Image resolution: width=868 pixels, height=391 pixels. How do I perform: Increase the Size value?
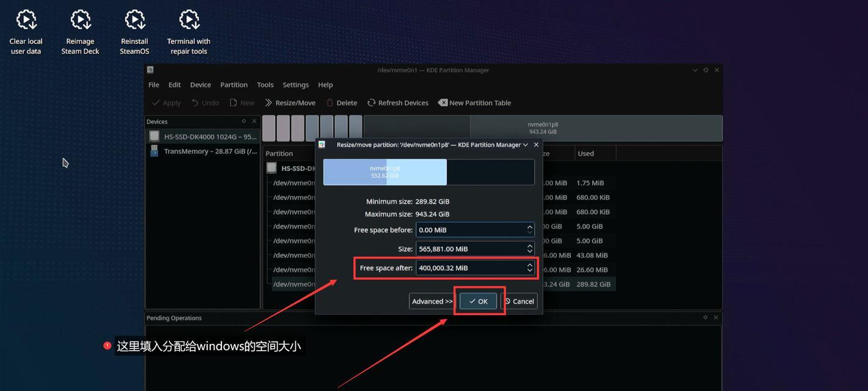pos(530,246)
